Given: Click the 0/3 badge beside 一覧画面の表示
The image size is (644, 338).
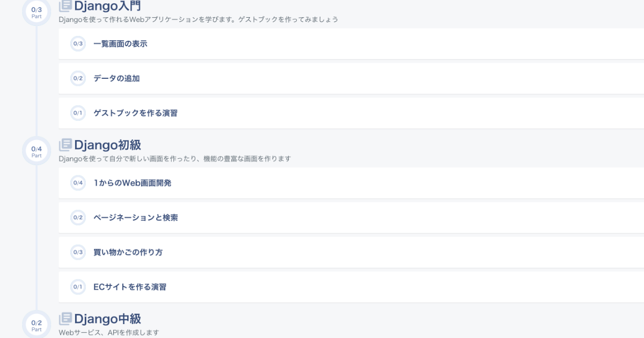Looking at the screenshot, I should [78, 44].
